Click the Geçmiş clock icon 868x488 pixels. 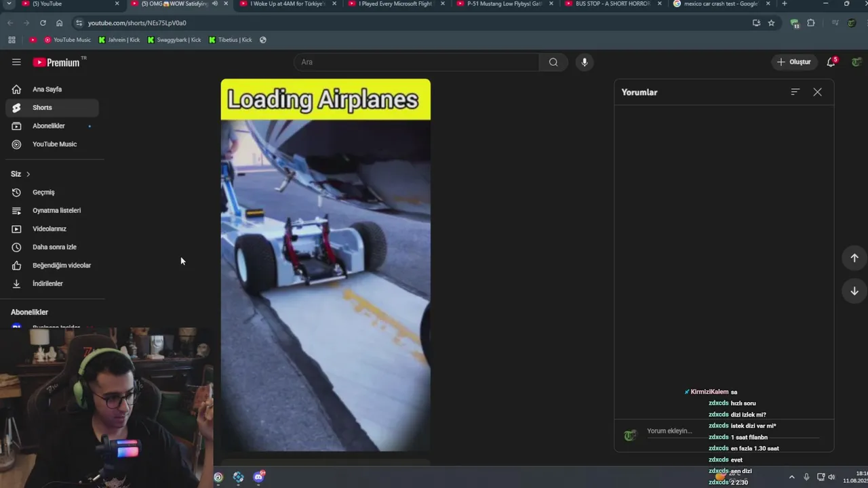(16, 192)
